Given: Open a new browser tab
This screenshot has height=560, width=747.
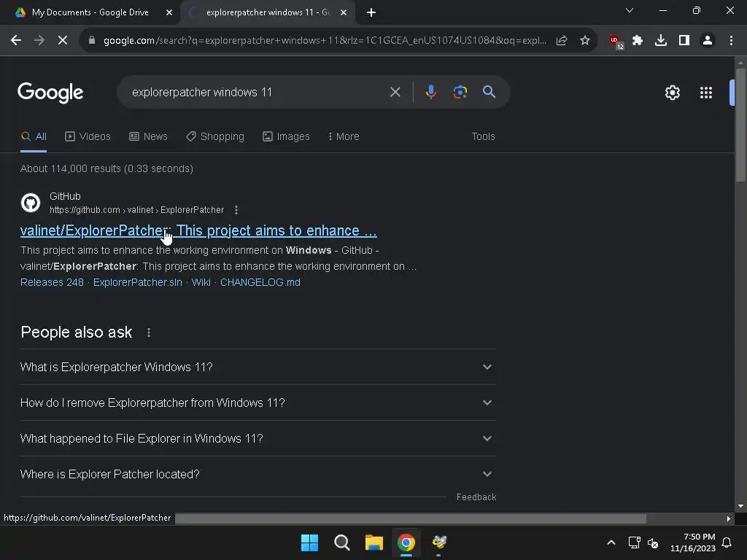Looking at the screenshot, I should point(371,12).
